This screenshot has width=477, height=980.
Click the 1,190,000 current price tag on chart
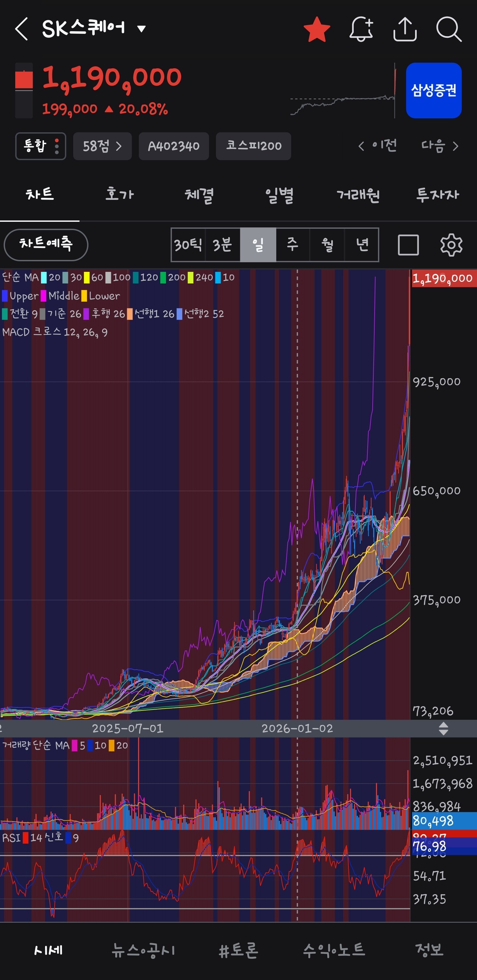(444, 278)
